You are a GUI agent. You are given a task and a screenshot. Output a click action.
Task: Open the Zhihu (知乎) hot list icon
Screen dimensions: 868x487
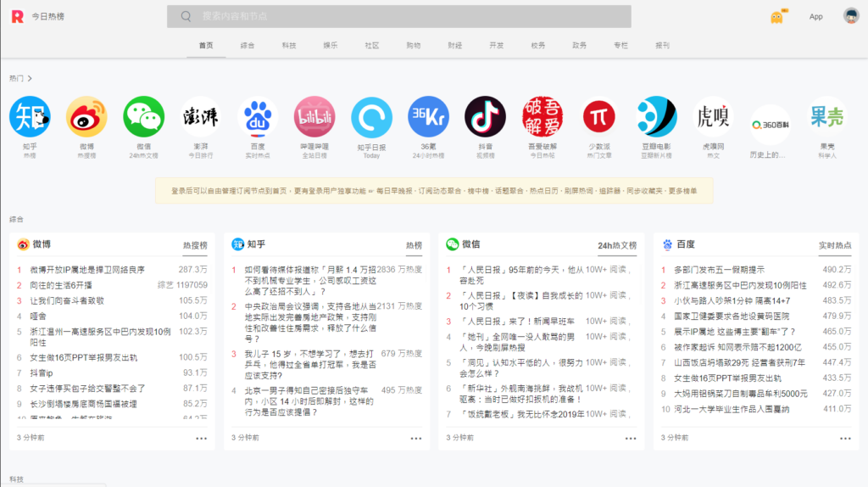coord(30,117)
